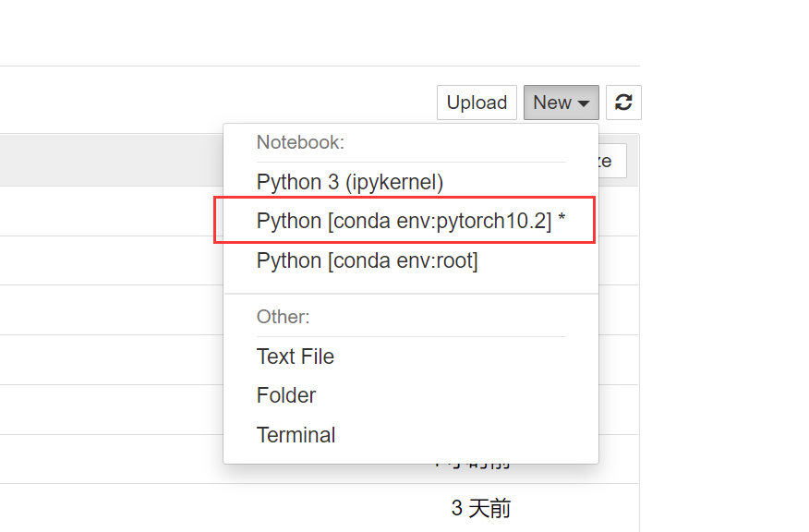Viewport: 809px width, 532px height.
Task: Click the asterisk after pytorch10.2 entry
Action: pos(561,221)
